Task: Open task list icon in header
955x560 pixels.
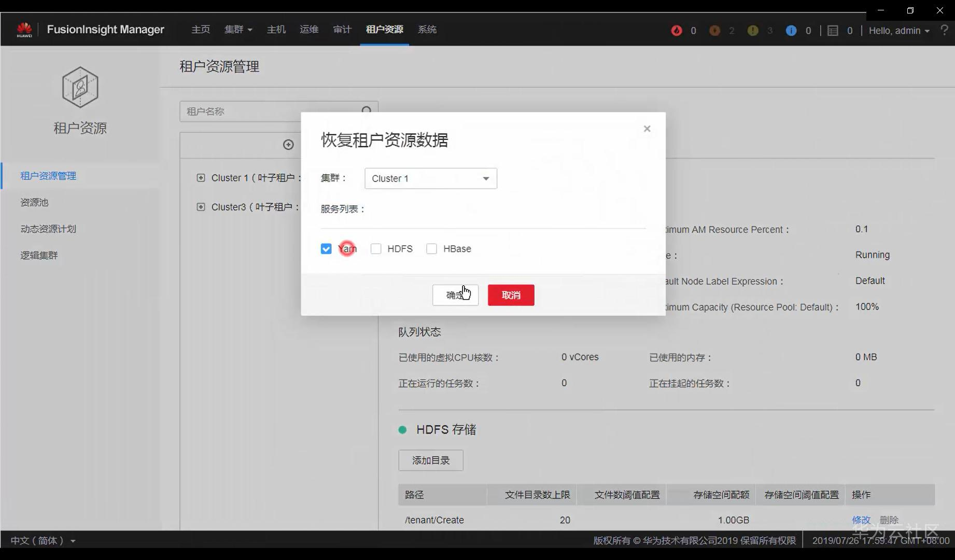Action: 833,31
